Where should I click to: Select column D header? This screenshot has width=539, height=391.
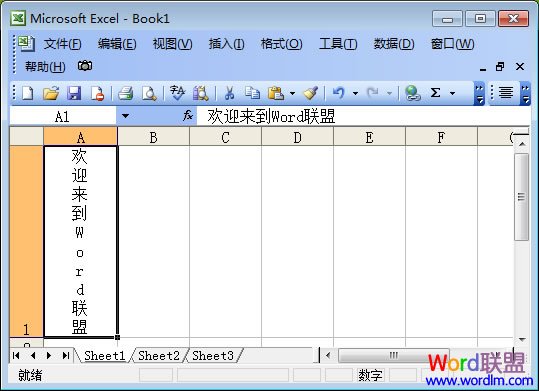(x=297, y=137)
